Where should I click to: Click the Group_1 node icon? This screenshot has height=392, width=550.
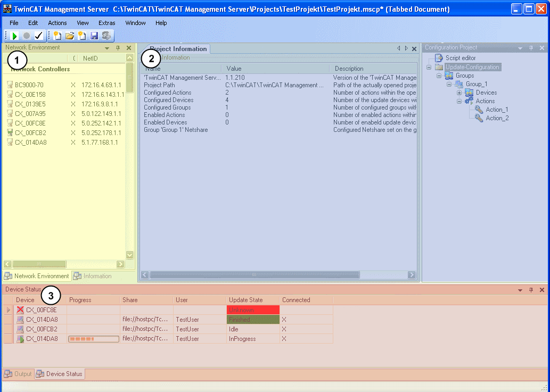coord(459,84)
